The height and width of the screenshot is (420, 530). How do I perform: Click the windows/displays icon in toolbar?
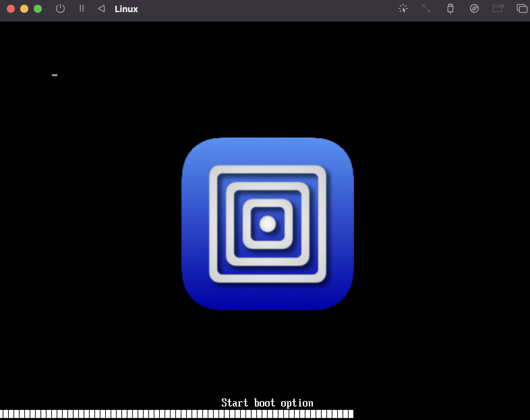tap(522, 9)
